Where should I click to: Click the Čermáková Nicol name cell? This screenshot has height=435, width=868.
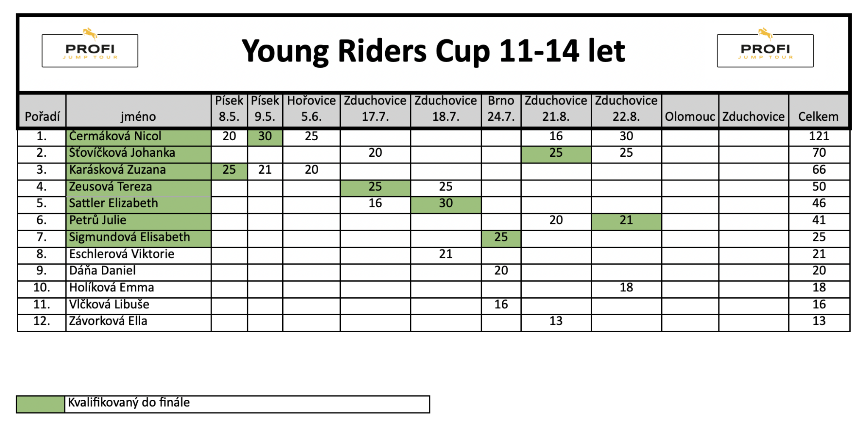[x=139, y=137]
